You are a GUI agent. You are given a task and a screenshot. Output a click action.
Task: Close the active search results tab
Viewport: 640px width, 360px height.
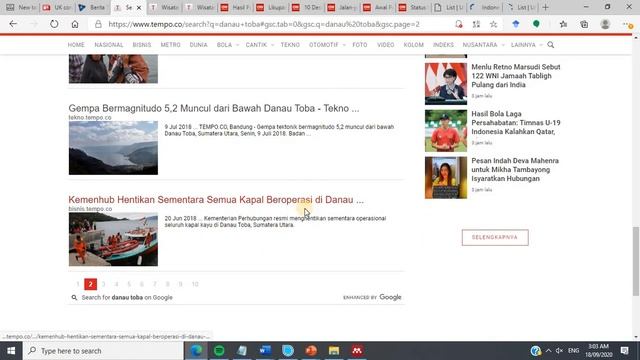pyautogui.click(x=139, y=7)
